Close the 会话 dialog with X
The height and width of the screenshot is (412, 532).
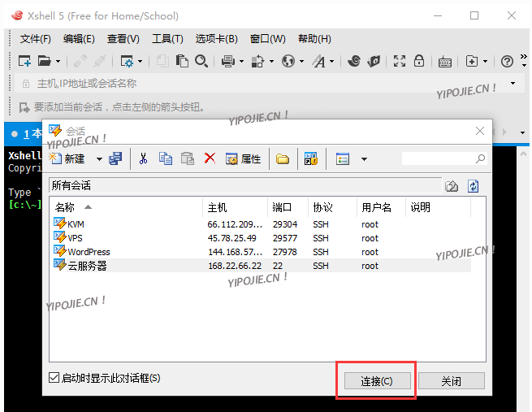click(x=480, y=131)
